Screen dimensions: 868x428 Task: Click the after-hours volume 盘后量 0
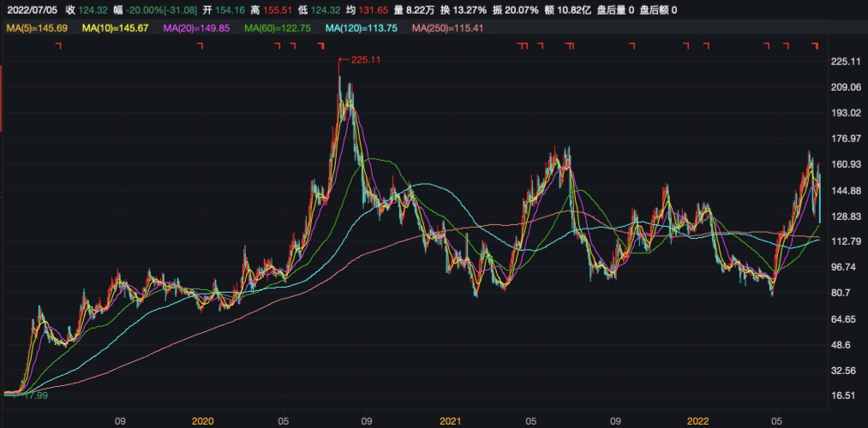pos(615,10)
